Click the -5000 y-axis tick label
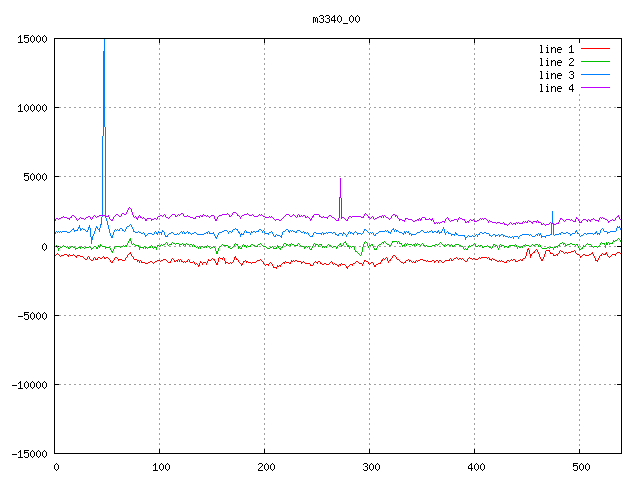 [x=32, y=315]
